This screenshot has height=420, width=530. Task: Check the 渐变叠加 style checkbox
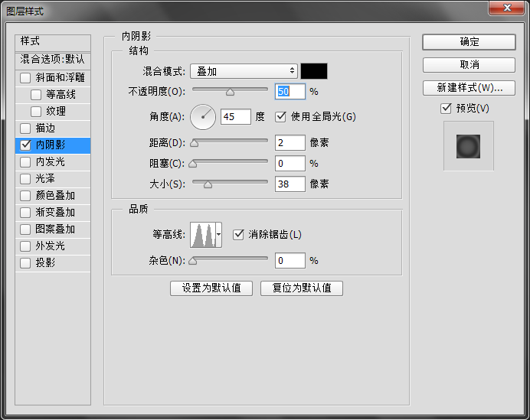pyautogui.click(x=25, y=213)
